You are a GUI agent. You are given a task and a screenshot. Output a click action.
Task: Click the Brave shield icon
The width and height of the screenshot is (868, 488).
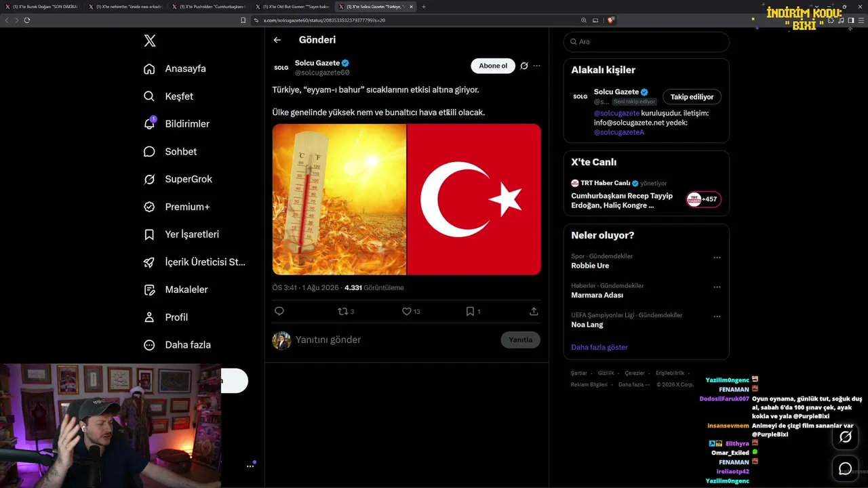coord(611,20)
